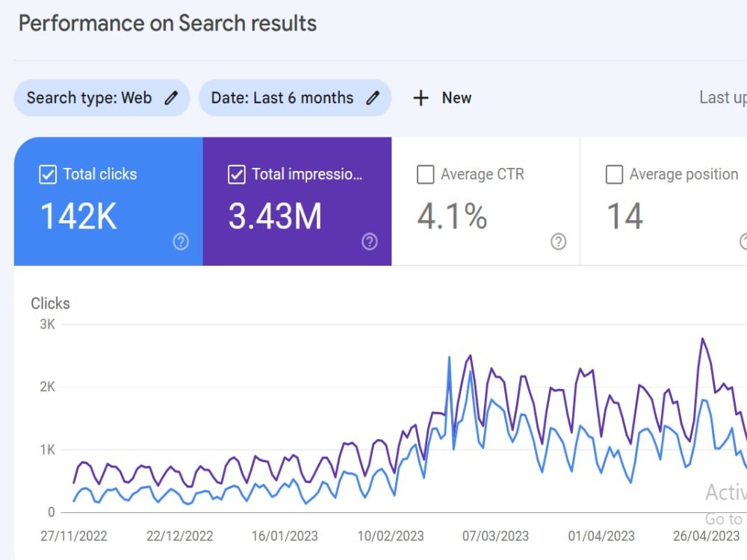Viewport: 747px width, 560px height.
Task: Enable the Average CTR checkbox
Action: (426, 175)
